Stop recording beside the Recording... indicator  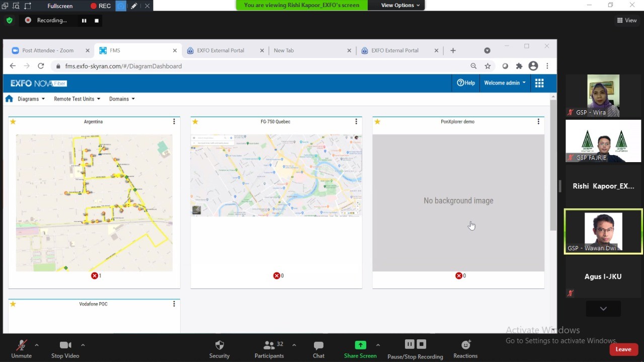tap(97, 21)
